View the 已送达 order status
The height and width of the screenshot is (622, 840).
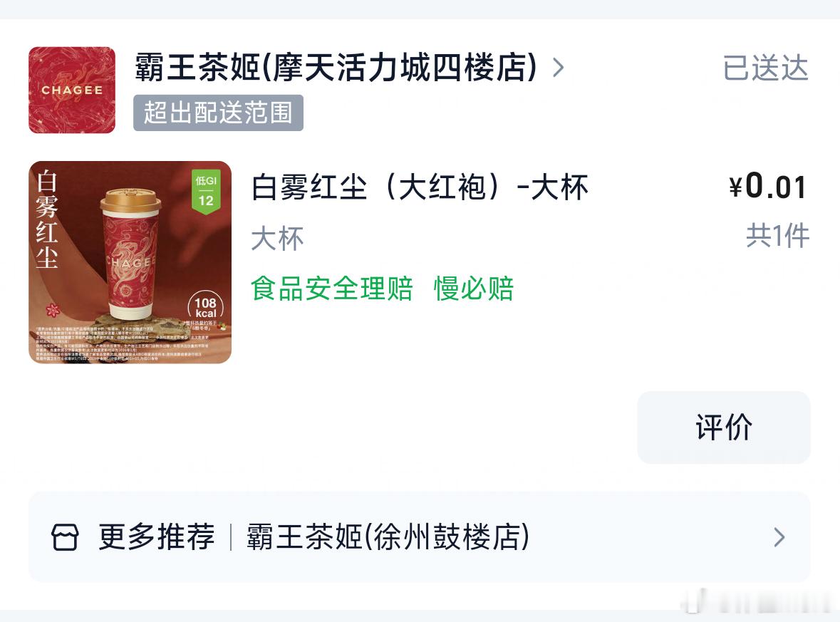[765, 68]
